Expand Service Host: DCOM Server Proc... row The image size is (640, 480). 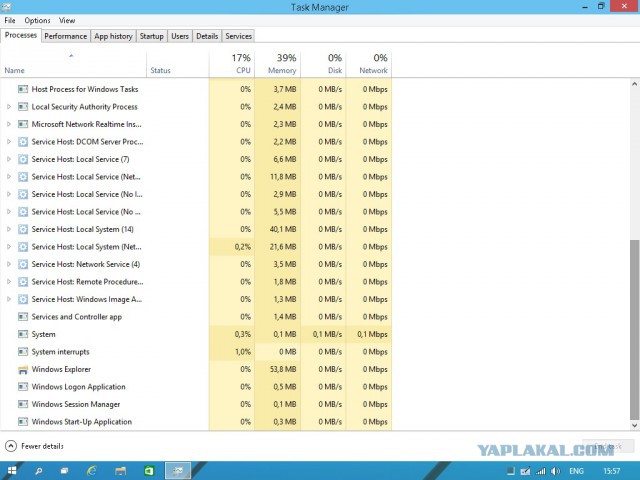click(9, 142)
